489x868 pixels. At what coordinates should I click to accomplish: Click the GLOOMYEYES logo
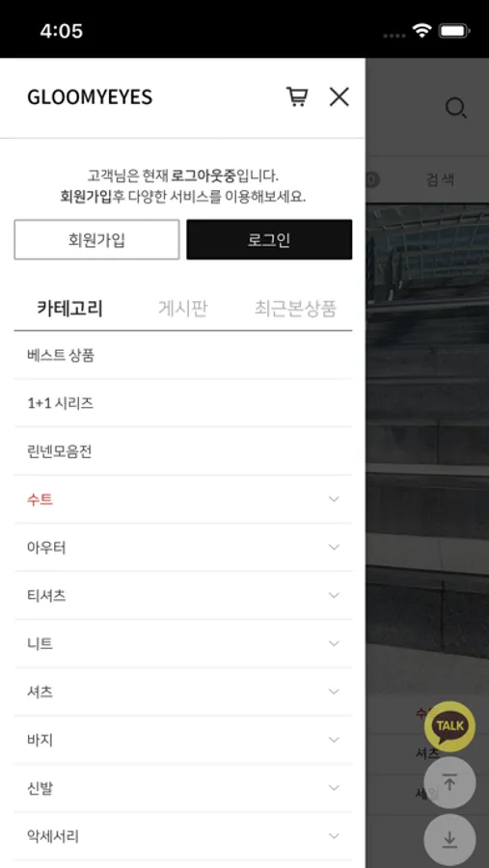coord(90,97)
